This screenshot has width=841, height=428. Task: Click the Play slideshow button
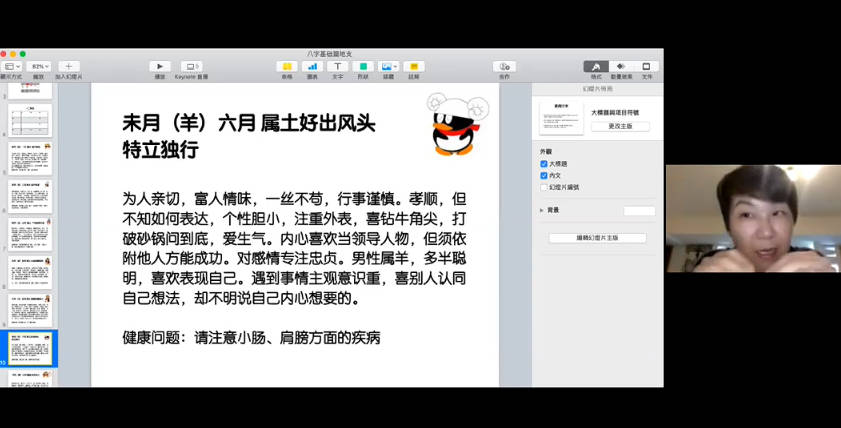click(160, 66)
